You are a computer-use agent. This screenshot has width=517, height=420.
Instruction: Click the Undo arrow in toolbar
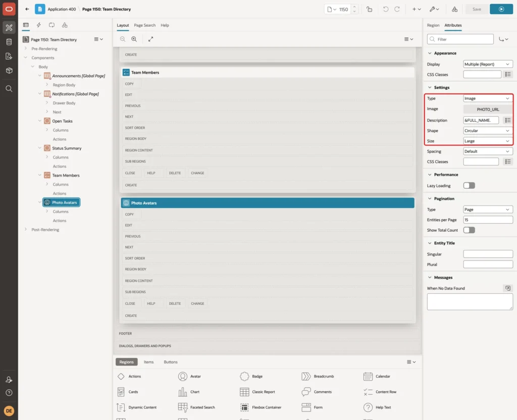click(x=385, y=9)
